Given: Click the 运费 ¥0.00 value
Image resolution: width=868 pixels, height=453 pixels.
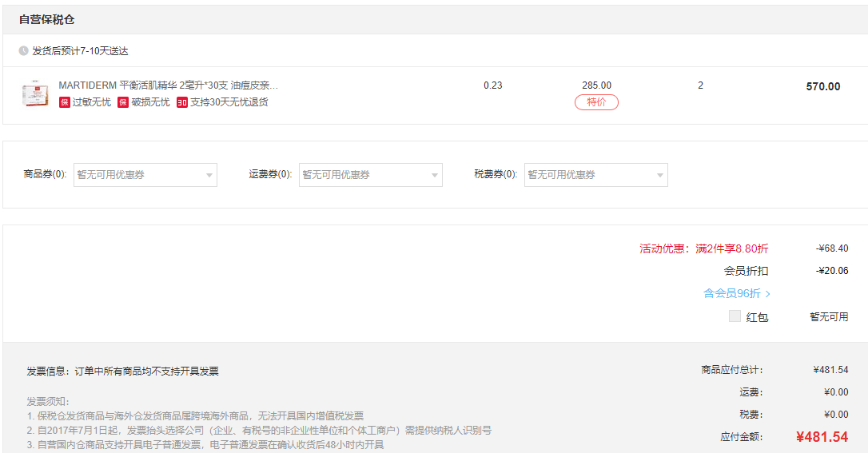Looking at the screenshot, I should 836,392.
